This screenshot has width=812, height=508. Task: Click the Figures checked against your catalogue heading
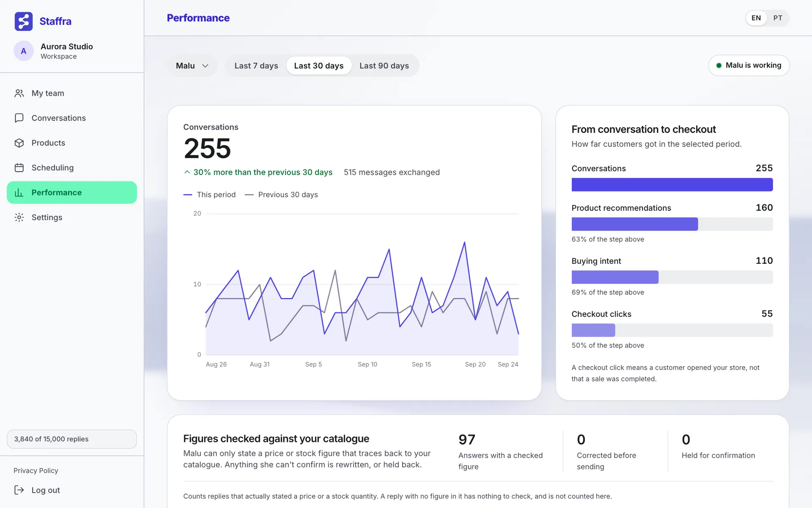click(276, 439)
